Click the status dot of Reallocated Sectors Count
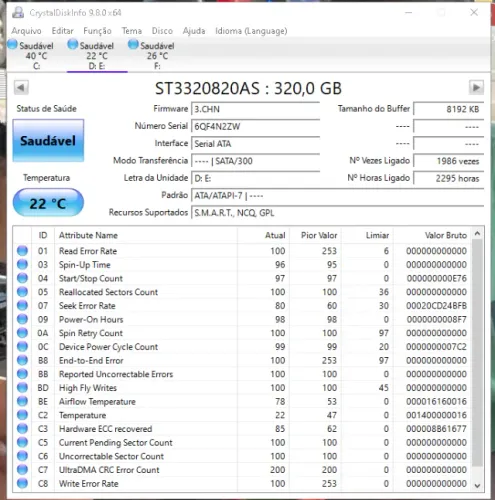The image size is (495, 500). [22, 292]
